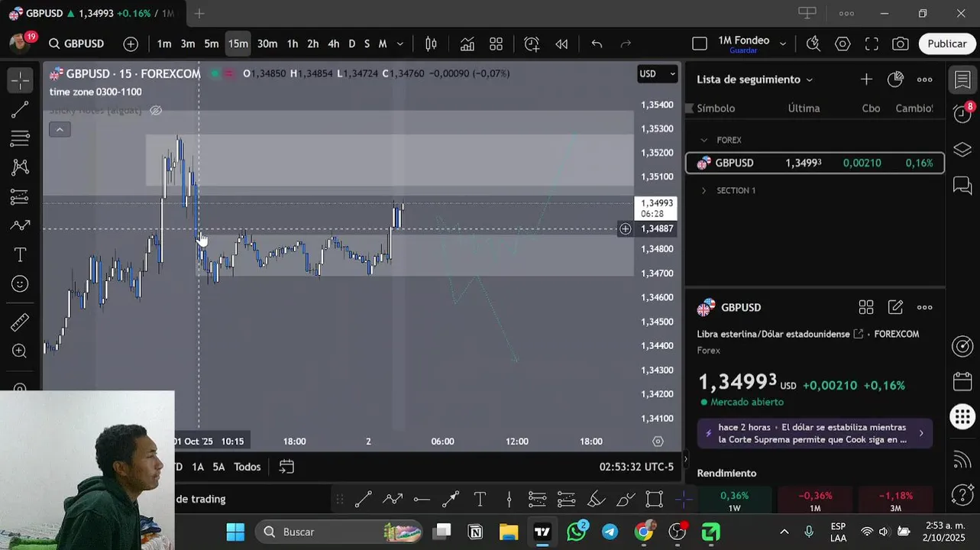The width and height of the screenshot is (980, 550).
Task: Open the economic calendar sidebar icon
Action: pyautogui.click(x=962, y=381)
